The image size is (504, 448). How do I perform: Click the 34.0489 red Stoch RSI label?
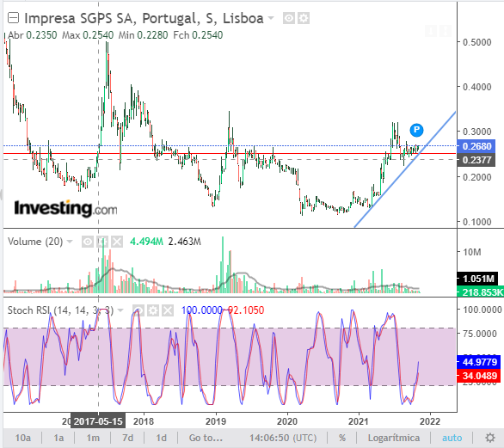pos(479,376)
